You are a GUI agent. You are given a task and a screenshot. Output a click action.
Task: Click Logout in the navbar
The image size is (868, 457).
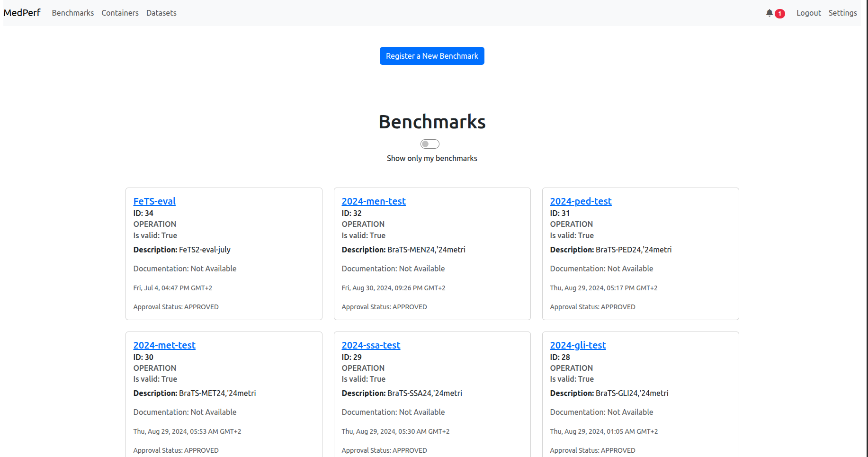pyautogui.click(x=808, y=13)
